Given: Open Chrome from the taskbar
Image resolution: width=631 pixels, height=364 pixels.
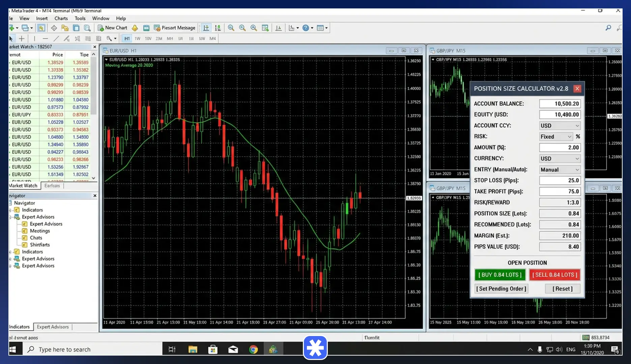Looking at the screenshot, I should point(253,350).
